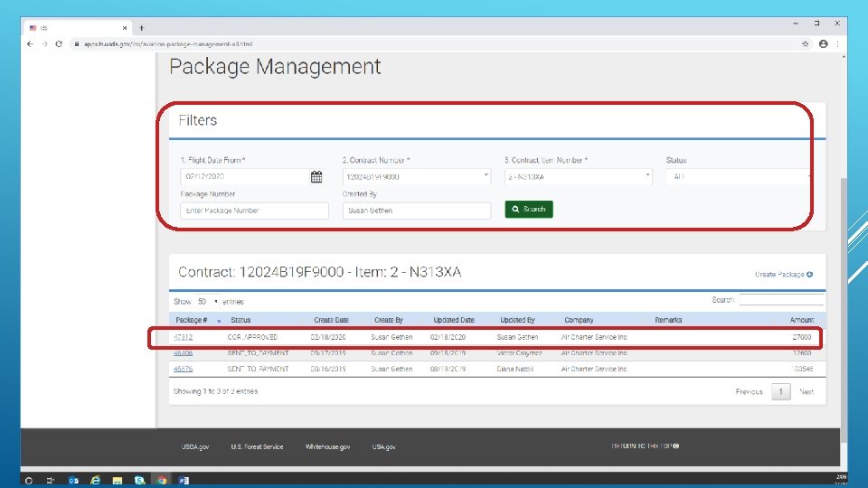Click Victor Craymer in Updated By column
The image size is (868, 488).
(x=519, y=353)
